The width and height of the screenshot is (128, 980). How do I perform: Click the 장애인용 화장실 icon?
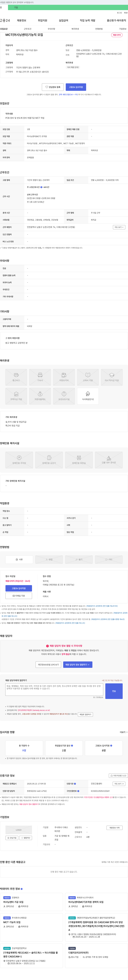(x=79, y=460)
